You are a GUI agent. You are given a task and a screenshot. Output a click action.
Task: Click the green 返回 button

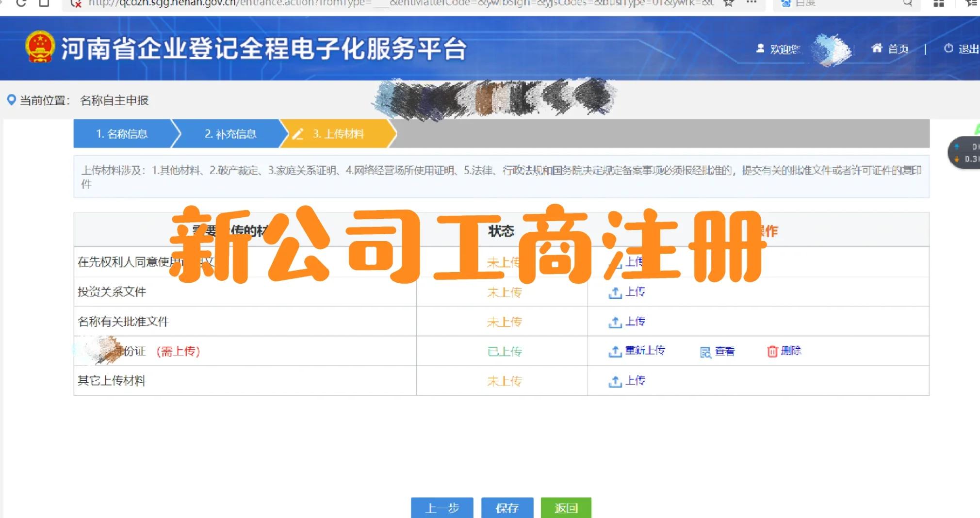(x=566, y=508)
